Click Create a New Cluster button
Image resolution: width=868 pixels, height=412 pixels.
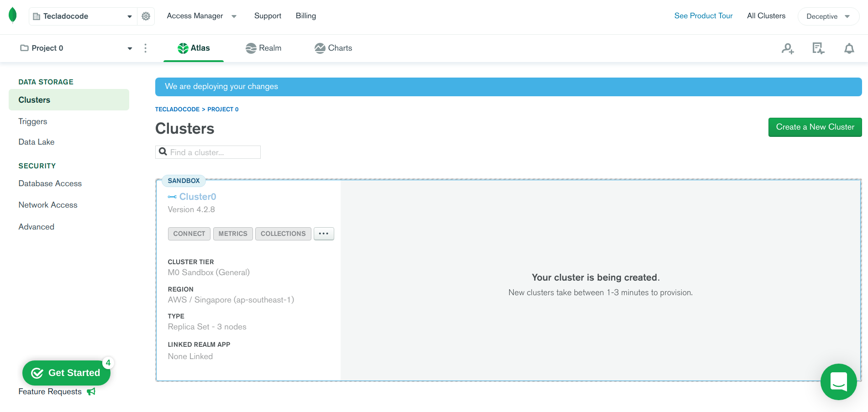click(x=815, y=127)
